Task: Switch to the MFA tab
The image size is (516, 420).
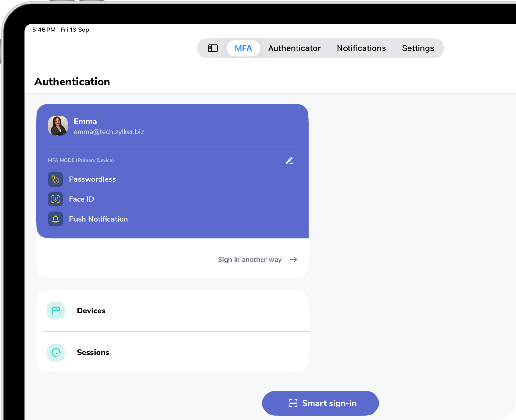Action: (243, 48)
